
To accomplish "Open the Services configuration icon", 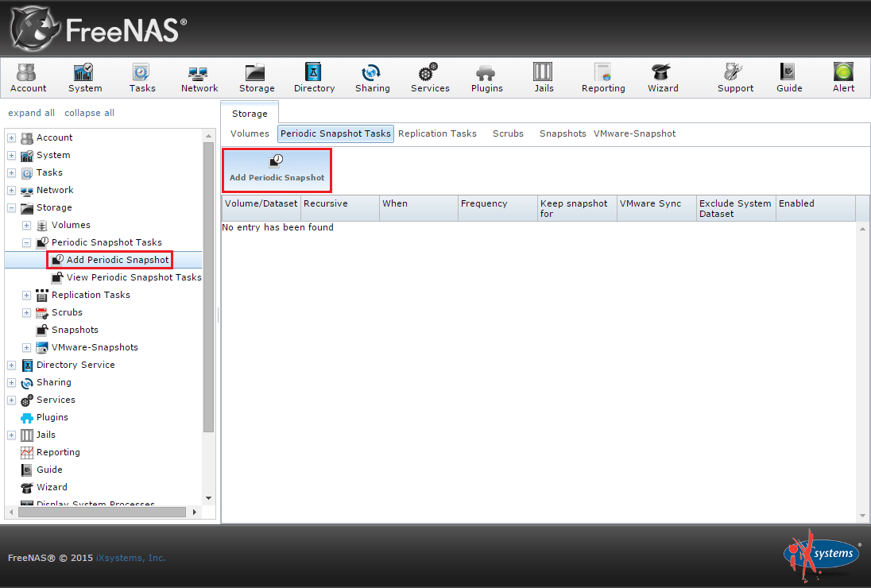I will (429, 77).
